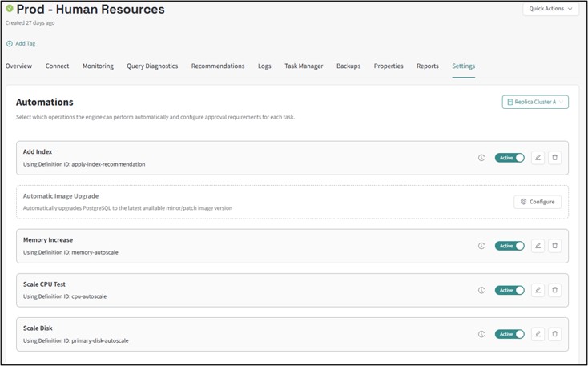This screenshot has width=588, height=366.
Task: Open the Task Manager tab
Action: 304,66
